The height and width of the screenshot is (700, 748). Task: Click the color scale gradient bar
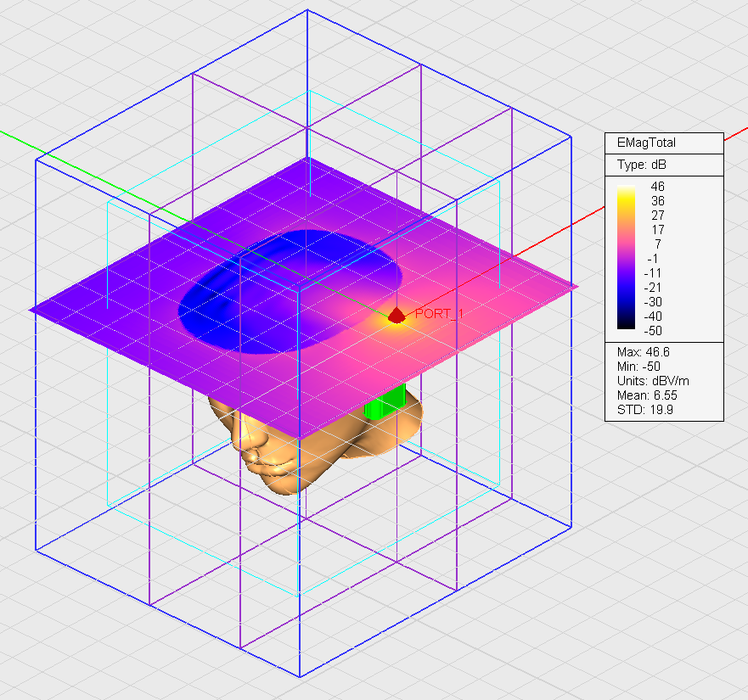pyautogui.click(x=626, y=258)
